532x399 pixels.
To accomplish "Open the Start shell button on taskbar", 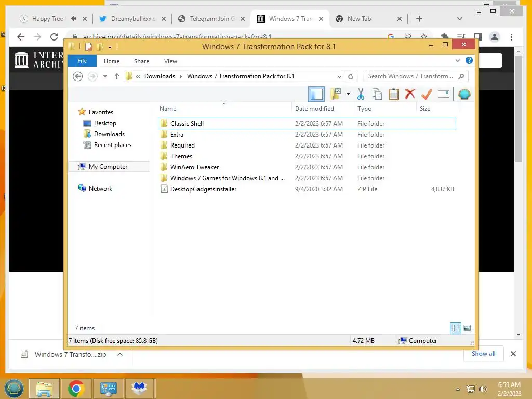I will (14, 388).
